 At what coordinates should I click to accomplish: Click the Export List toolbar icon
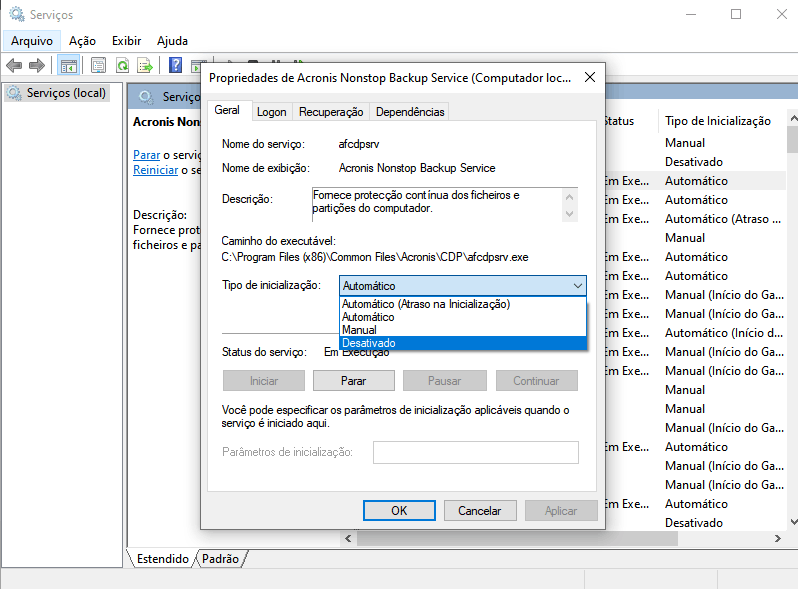(145, 65)
